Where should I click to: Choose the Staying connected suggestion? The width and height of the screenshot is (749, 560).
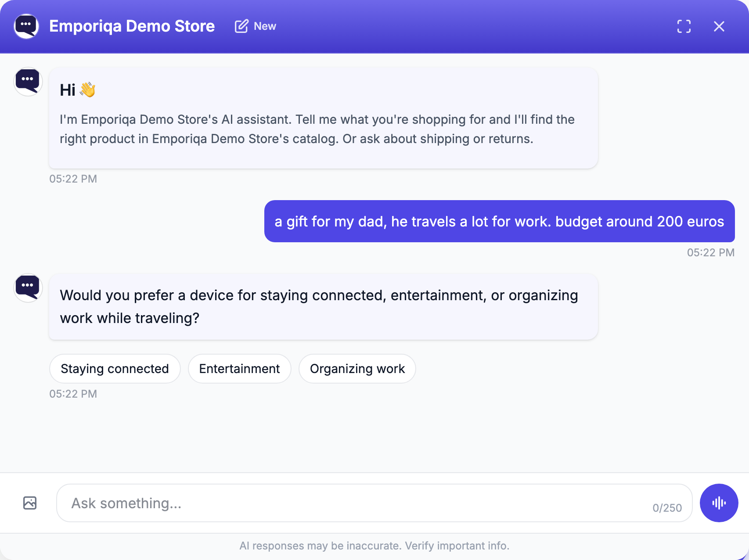[x=115, y=369]
